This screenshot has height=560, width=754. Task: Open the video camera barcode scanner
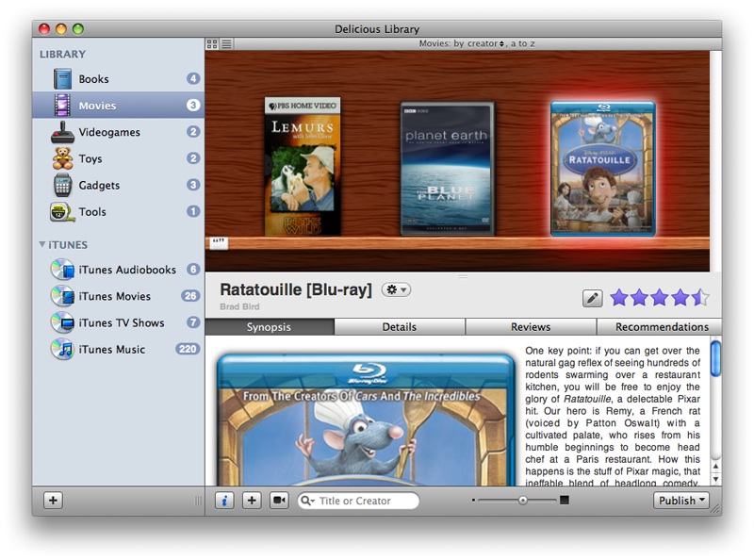pos(279,501)
